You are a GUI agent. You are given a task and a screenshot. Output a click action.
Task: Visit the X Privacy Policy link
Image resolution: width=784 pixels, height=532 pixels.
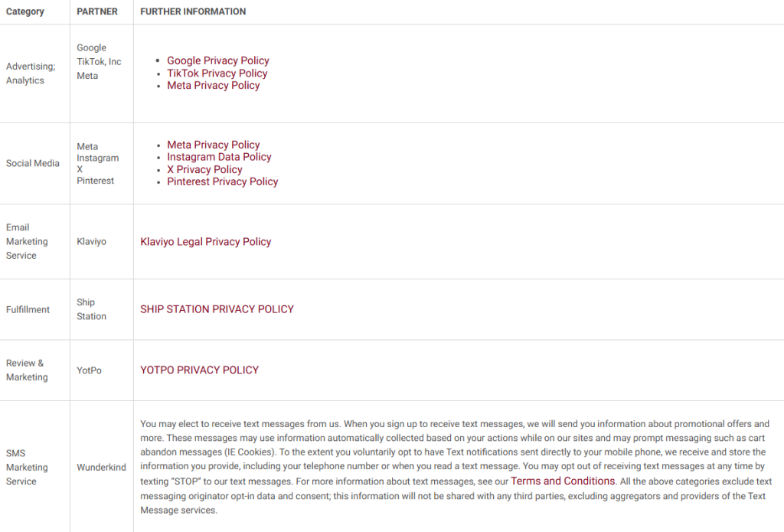[x=204, y=169]
